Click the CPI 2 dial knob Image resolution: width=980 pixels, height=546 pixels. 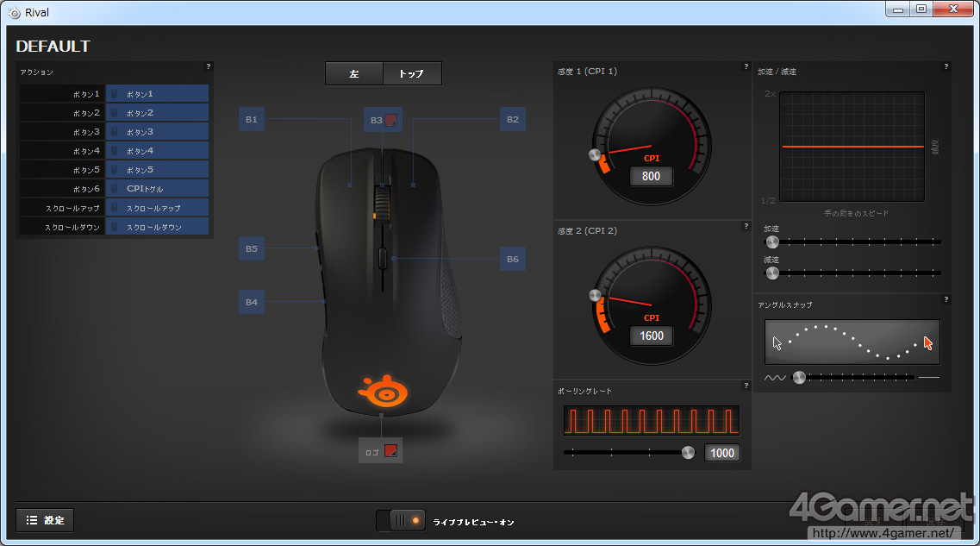(595, 295)
